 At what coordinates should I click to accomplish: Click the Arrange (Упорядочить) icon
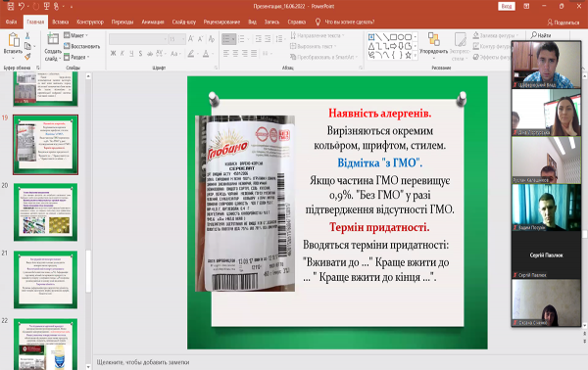click(x=433, y=39)
